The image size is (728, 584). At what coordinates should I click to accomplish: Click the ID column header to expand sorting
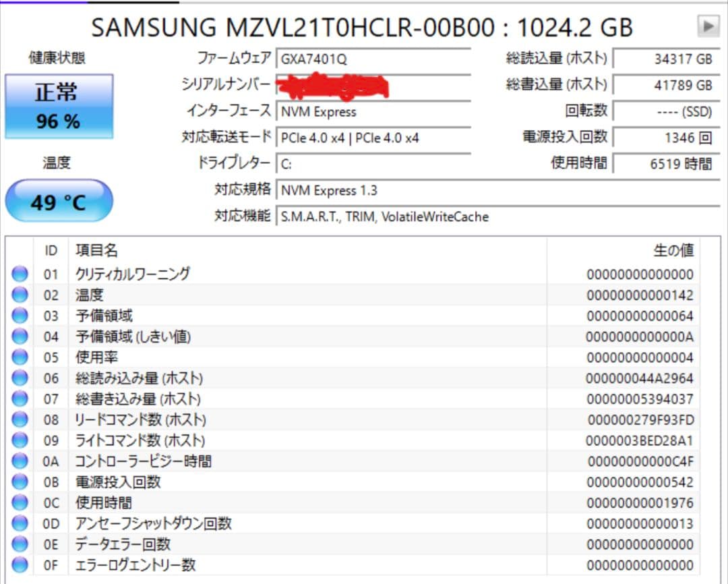click(51, 251)
